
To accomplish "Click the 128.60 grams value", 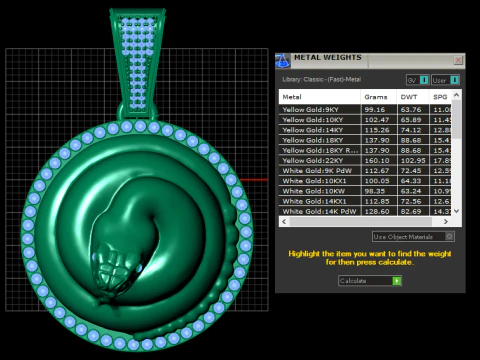I will coord(377,211).
